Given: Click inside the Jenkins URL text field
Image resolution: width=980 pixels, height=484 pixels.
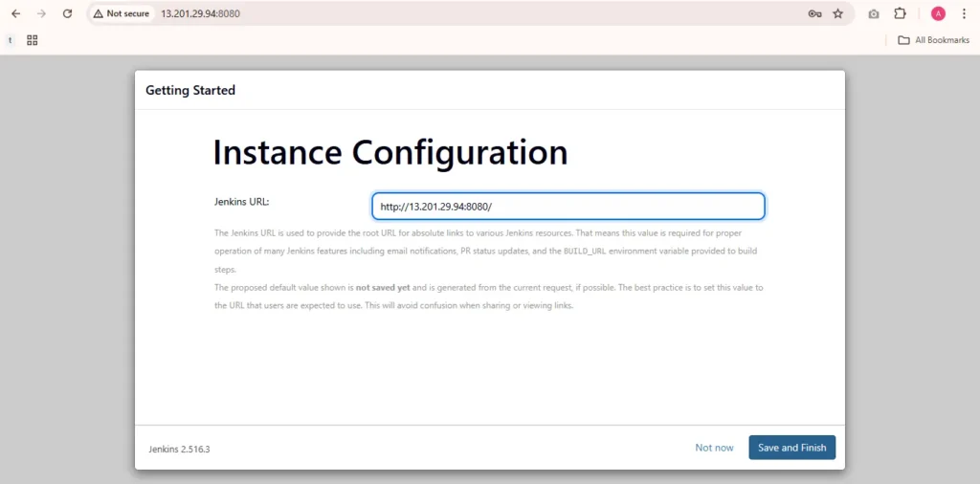Looking at the screenshot, I should (x=568, y=207).
